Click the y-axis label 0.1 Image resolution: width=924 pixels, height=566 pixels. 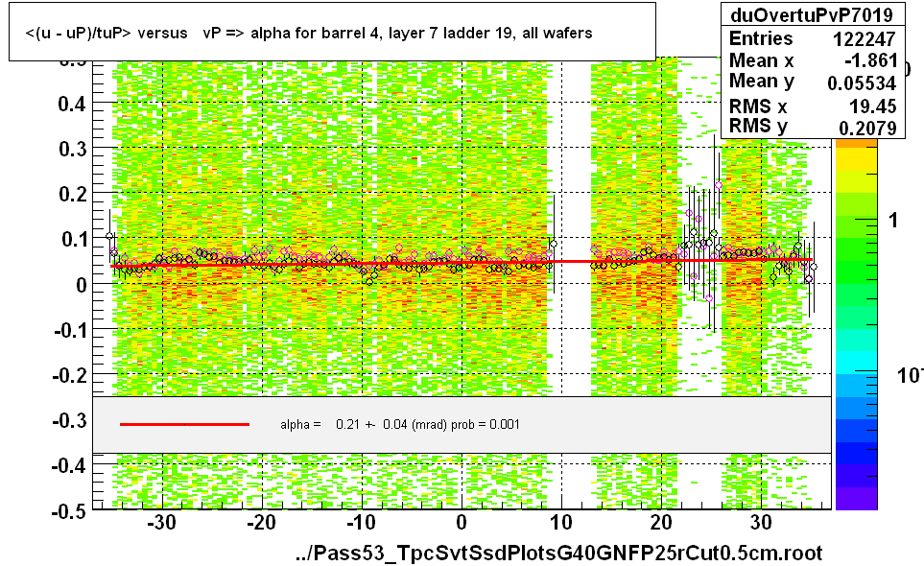point(73,240)
